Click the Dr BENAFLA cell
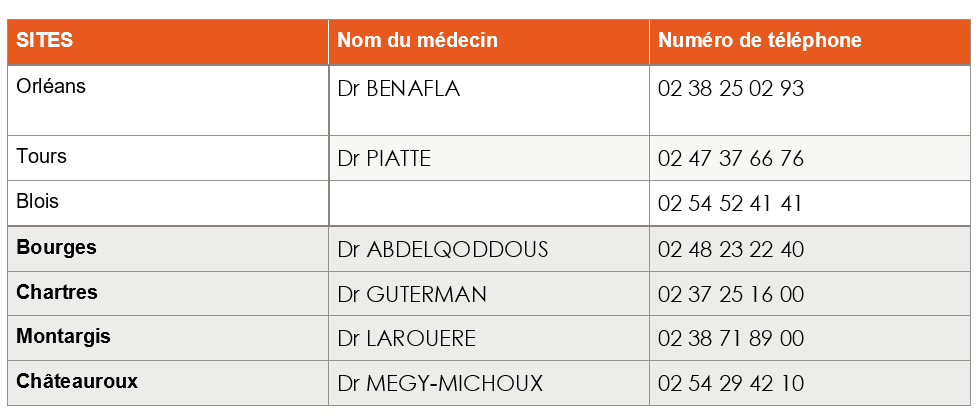This screenshot has height=418, width=980. (399, 89)
